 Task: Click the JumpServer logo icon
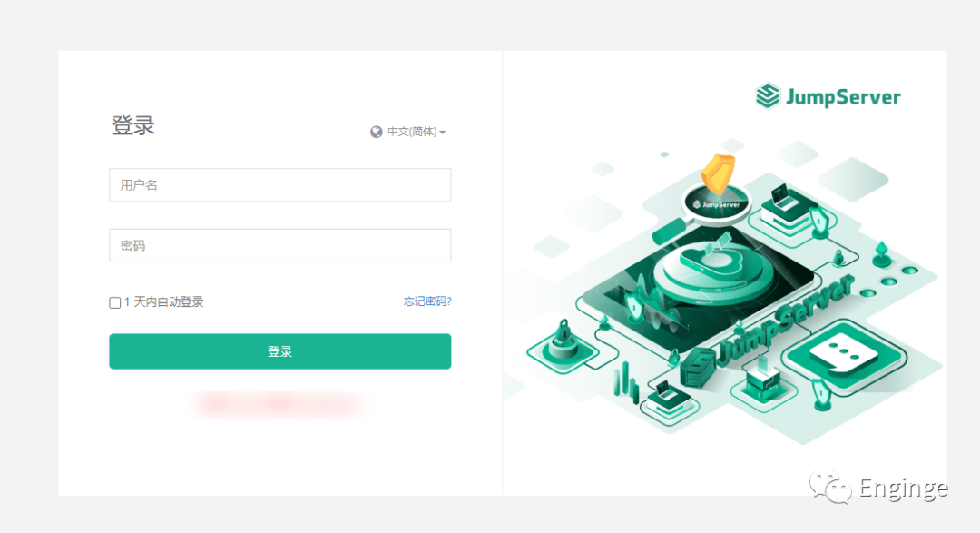768,96
